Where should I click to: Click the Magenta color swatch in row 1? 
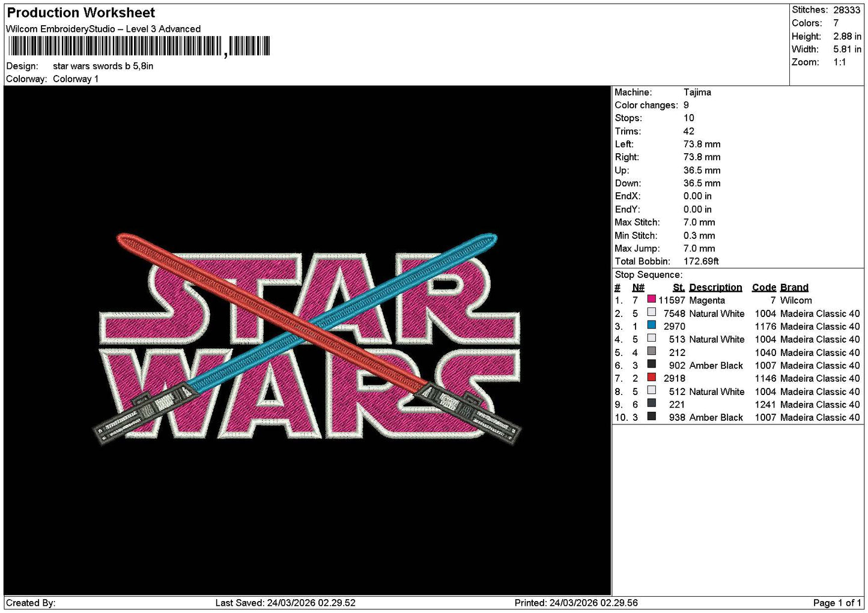pyautogui.click(x=651, y=299)
